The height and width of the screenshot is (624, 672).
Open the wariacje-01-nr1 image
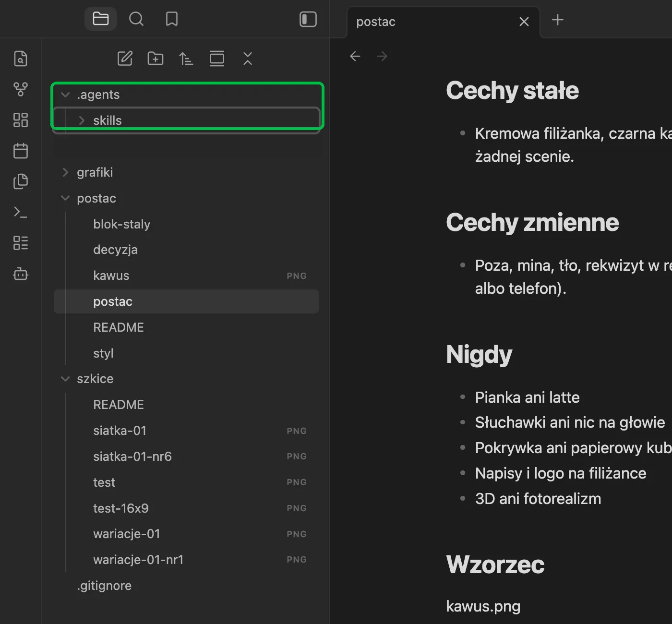186,560
